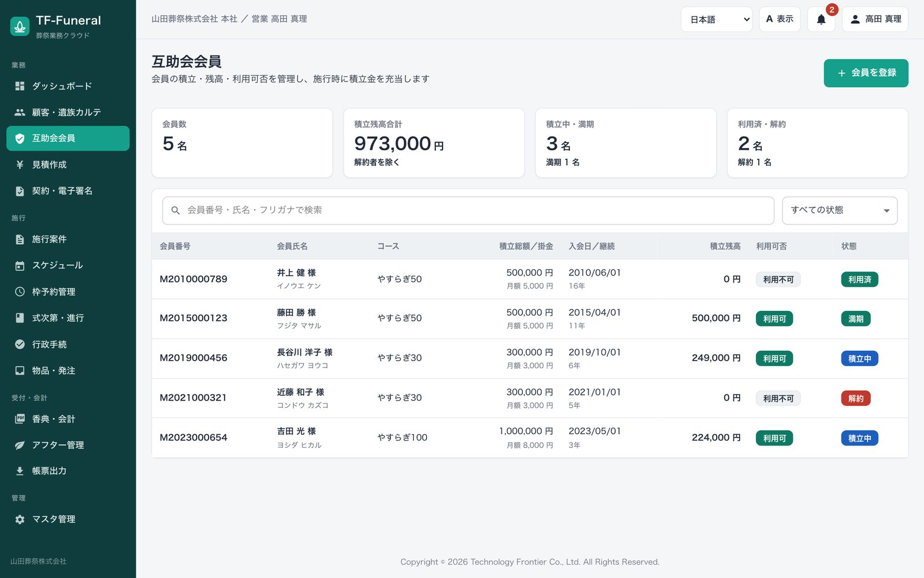Screen dimensions: 924x578
Task: Click the マスタ管理 gear icon
Action: tap(20, 520)
